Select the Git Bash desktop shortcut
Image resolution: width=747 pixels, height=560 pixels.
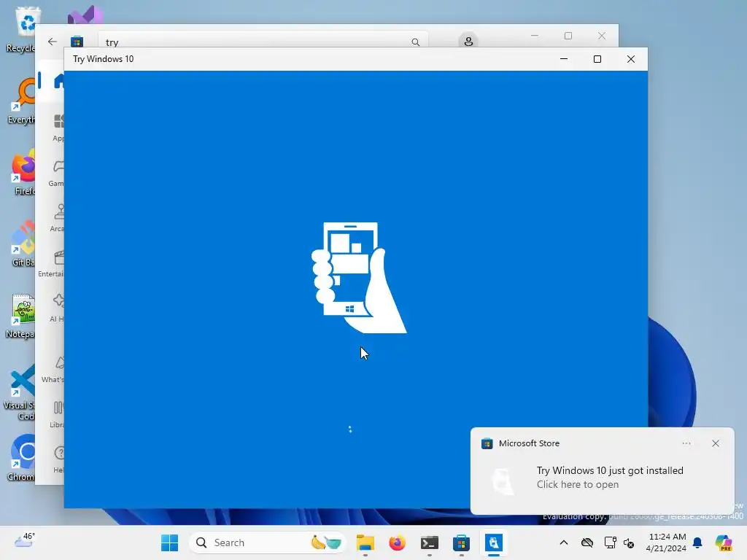click(23, 244)
